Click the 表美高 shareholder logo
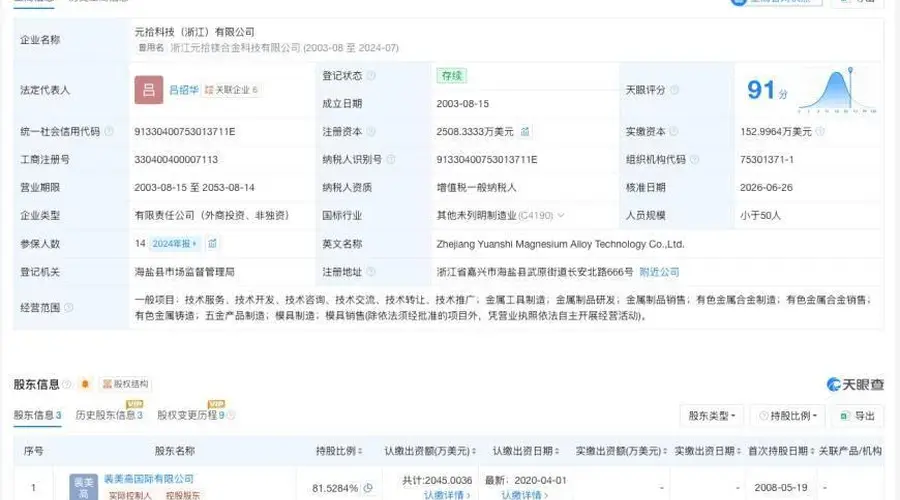This screenshot has width=900, height=500. point(83,487)
